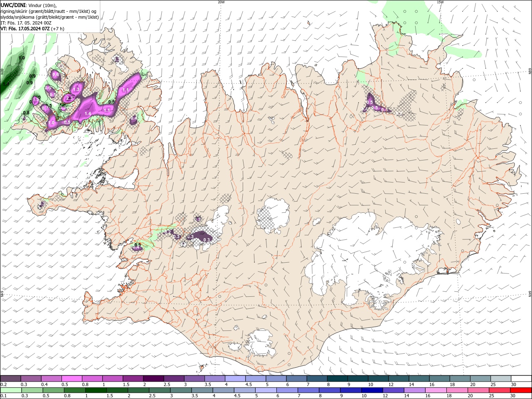
Task: Click the white '2.3' snowfall value on the map
Action: point(69,98)
